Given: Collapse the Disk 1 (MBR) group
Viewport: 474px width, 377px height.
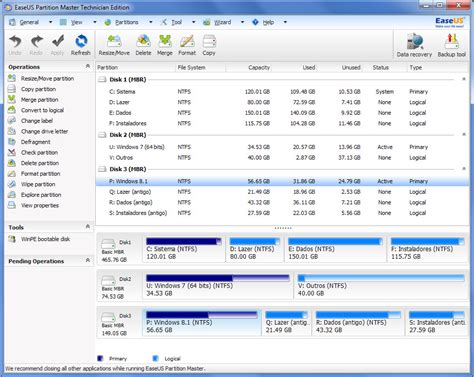Looking at the screenshot, I should click(x=464, y=79).
